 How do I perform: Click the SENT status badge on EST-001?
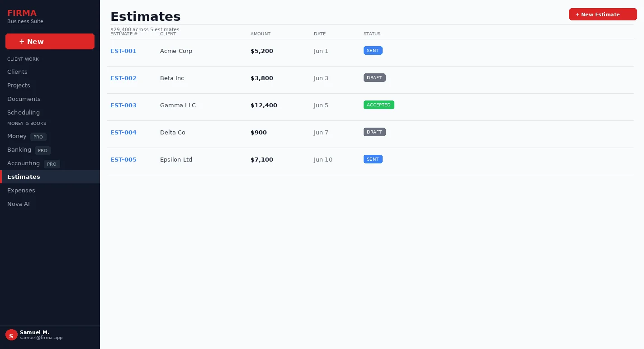coord(373,51)
